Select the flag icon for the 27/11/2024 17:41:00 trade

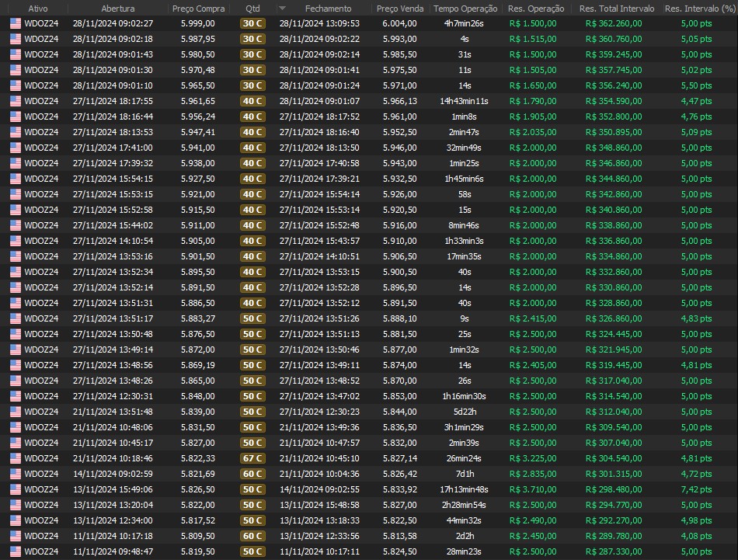click(x=16, y=148)
